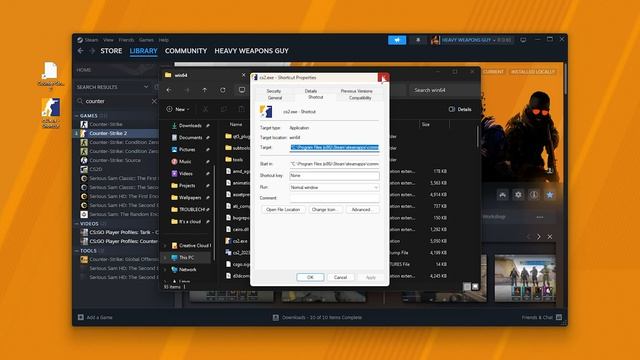This screenshot has height=360, width=640.
Task: Click Cancel in the Properties dialog
Action: pos(340,277)
